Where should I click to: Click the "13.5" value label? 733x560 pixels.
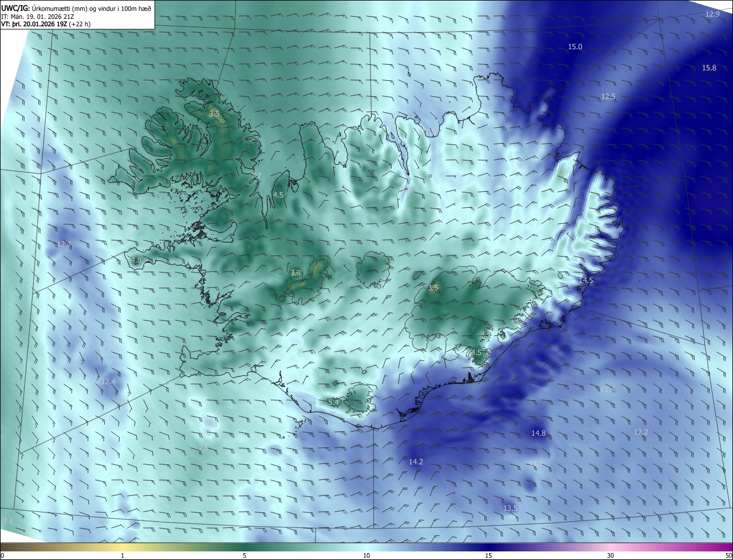pos(510,508)
